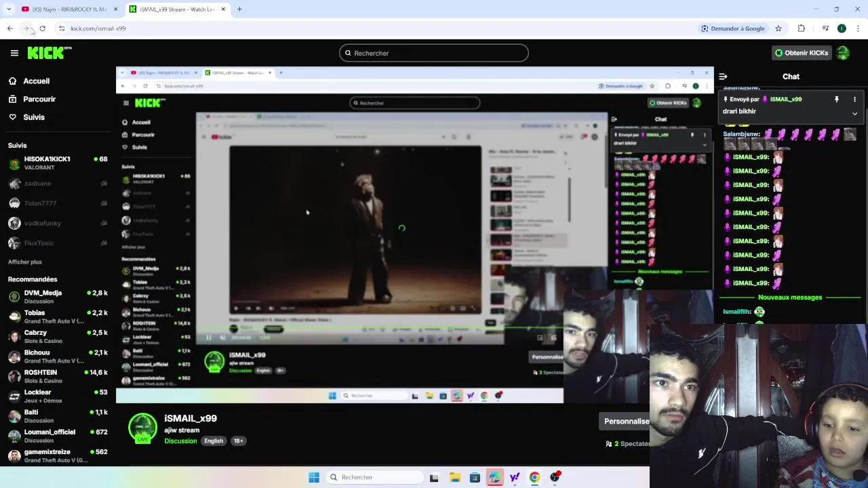The image size is (868, 488).
Task: Click the English language tag
Action: click(x=214, y=441)
